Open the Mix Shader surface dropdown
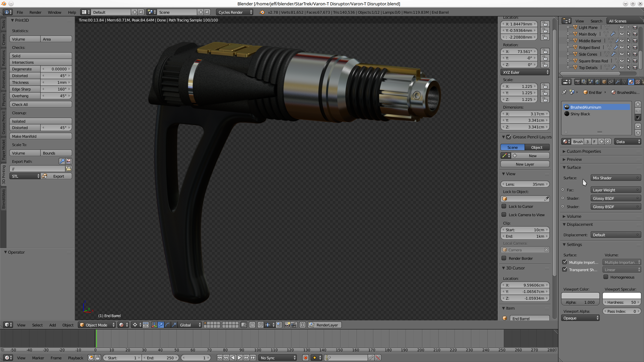Screen dimensions: 644x362 (x=616, y=178)
